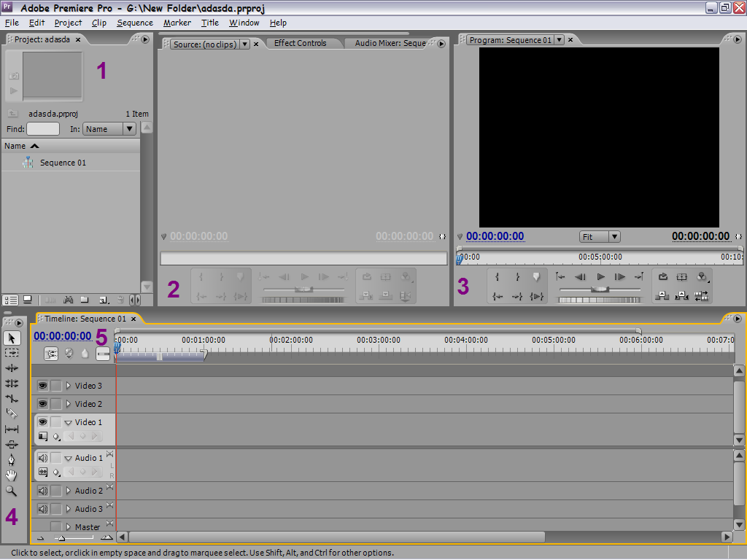Toggle Snap in the Timeline

51,354
